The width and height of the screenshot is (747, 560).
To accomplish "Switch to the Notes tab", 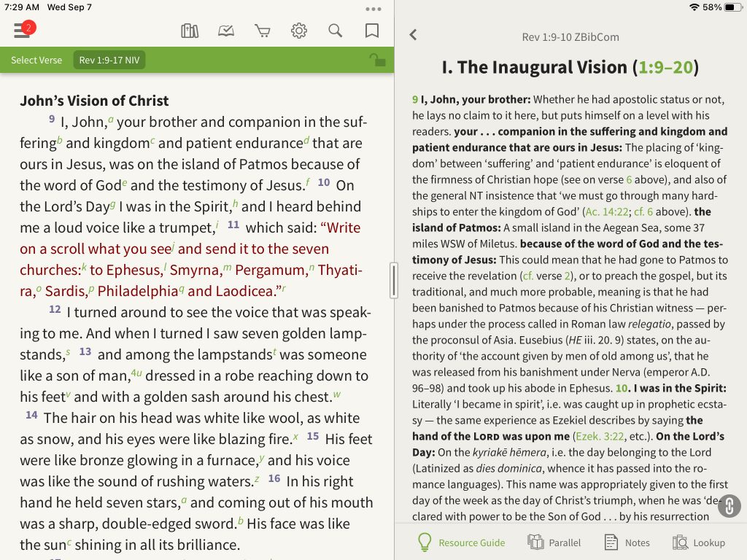I will click(627, 542).
